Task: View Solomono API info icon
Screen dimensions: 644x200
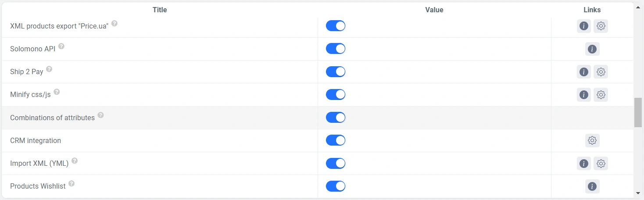Action: coord(592,49)
